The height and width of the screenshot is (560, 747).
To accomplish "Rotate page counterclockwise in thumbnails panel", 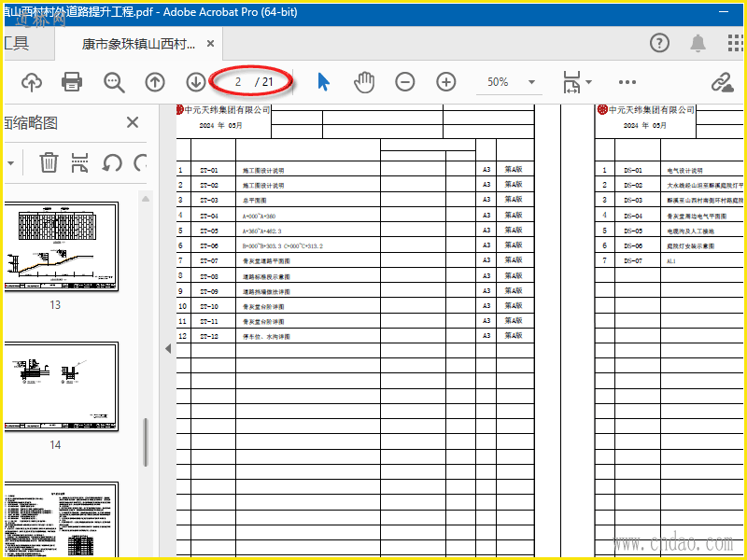I will [x=112, y=162].
